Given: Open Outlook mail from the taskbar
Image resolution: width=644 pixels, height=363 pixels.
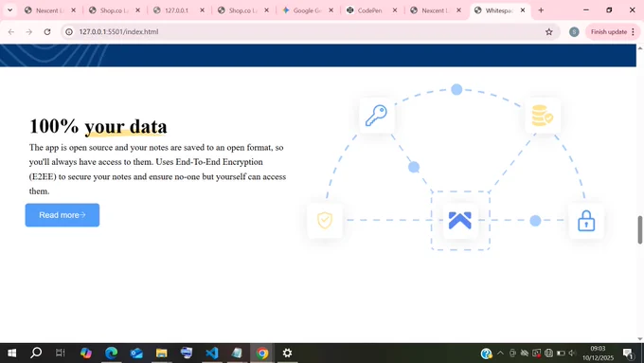Looking at the screenshot, I should click(x=136, y=353).
